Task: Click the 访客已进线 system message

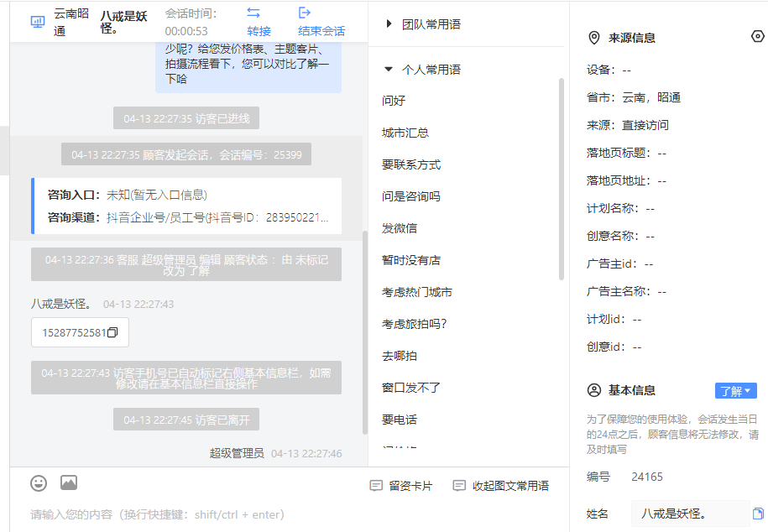Action: 186,118
